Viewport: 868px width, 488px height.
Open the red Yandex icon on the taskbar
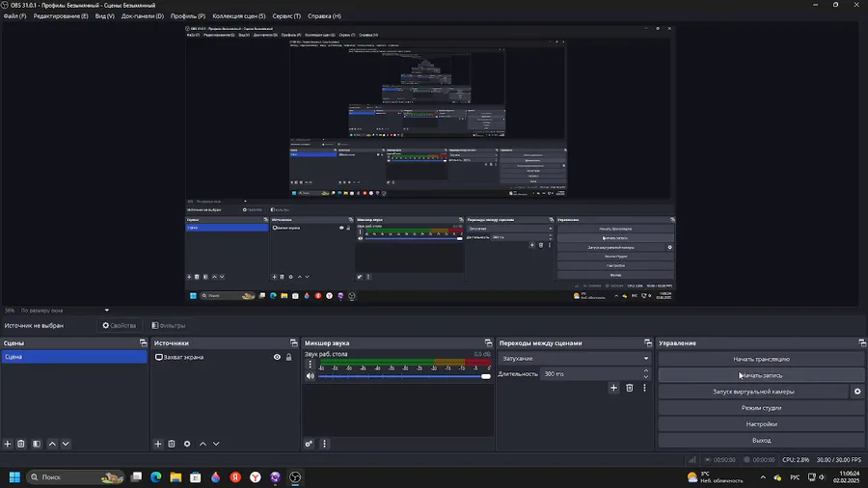click(235, 477)
